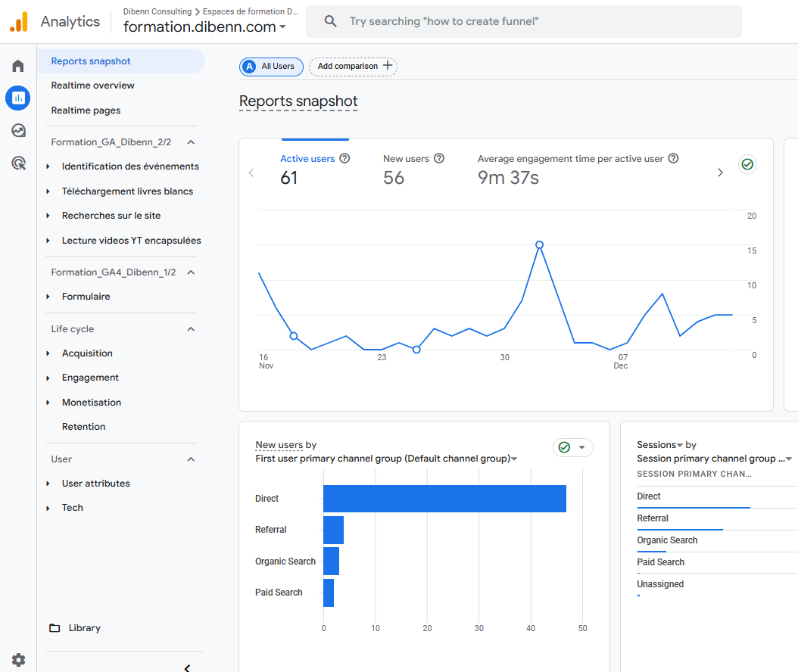Click the Active users help icon
798x672 pixels.
(x=344, y=159)
